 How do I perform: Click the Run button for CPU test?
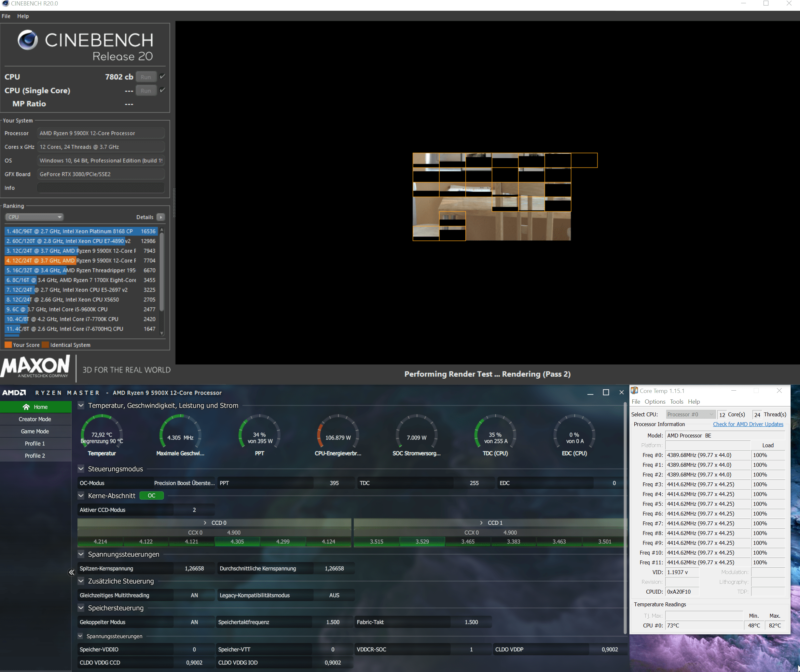(x=146, y=77)
